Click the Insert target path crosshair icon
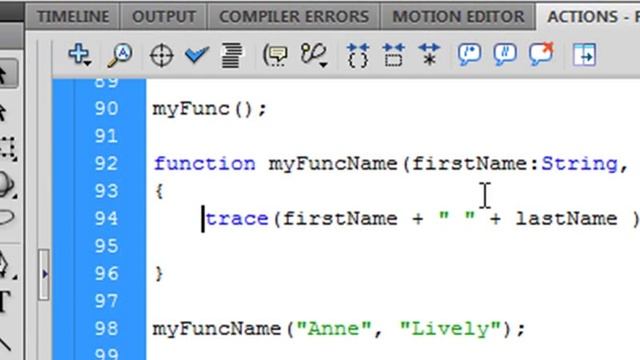640x360 pixels. click(162, 56)
